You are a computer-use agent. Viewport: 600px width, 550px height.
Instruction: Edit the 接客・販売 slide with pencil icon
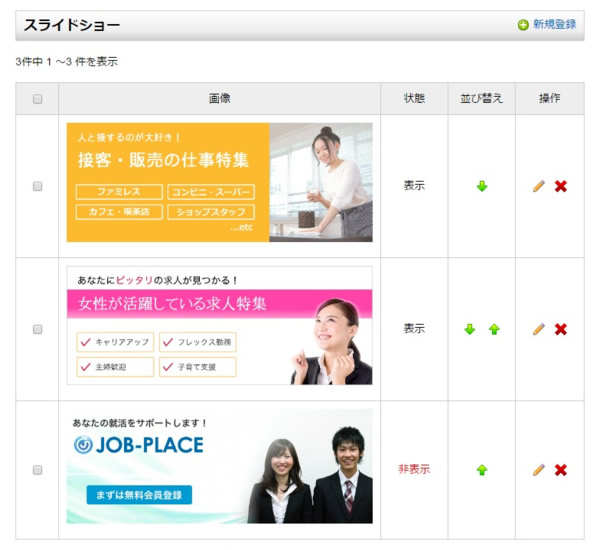tap(539, 186)
